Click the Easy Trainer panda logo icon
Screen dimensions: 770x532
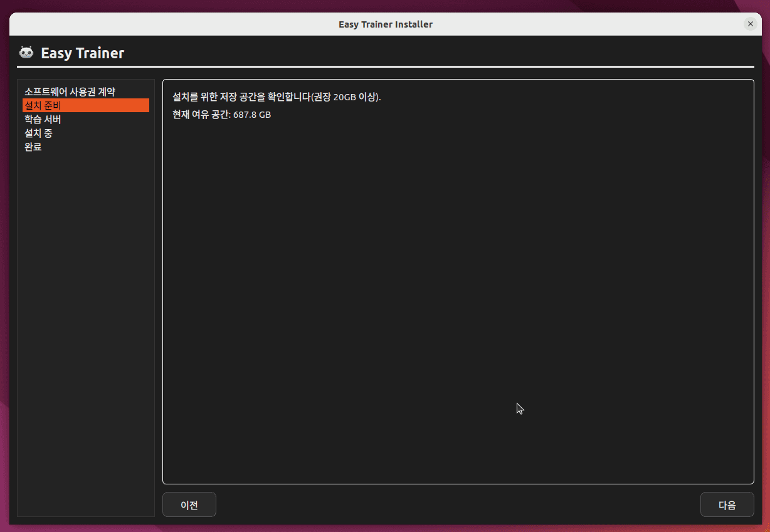[x=26, y=53]
